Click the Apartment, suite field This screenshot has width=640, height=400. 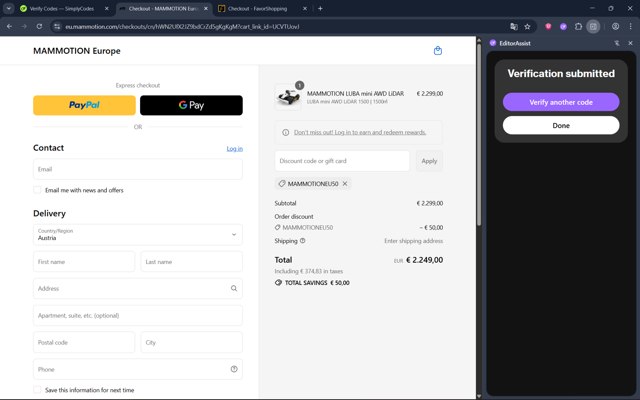tap(138, 316)
